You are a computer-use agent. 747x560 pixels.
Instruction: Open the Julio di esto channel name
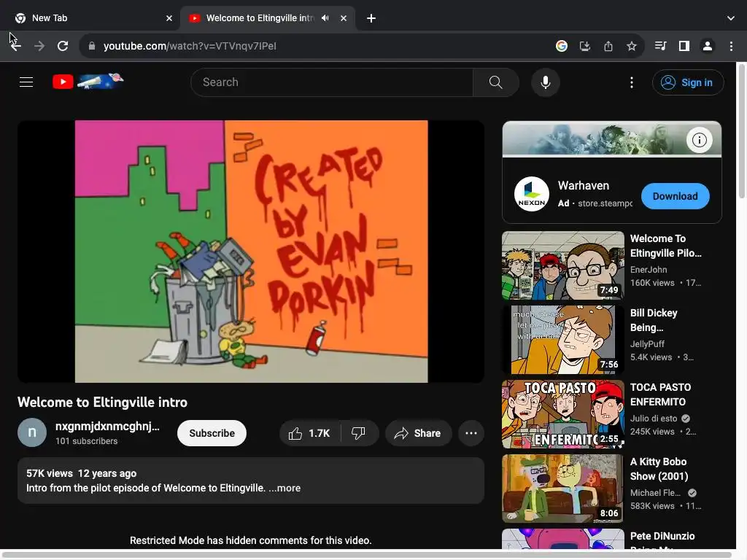coord(654,419)
